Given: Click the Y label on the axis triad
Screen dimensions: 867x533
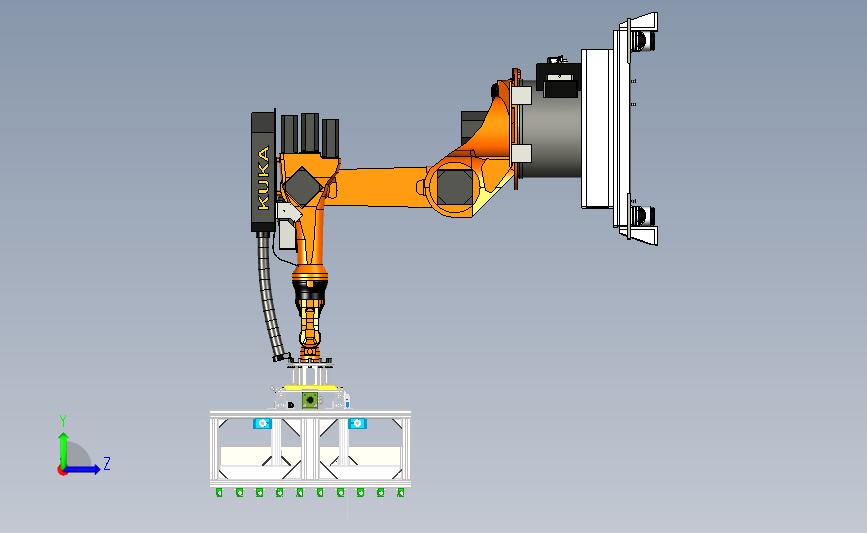Looking at the screenshot, I should coord(63,421).
